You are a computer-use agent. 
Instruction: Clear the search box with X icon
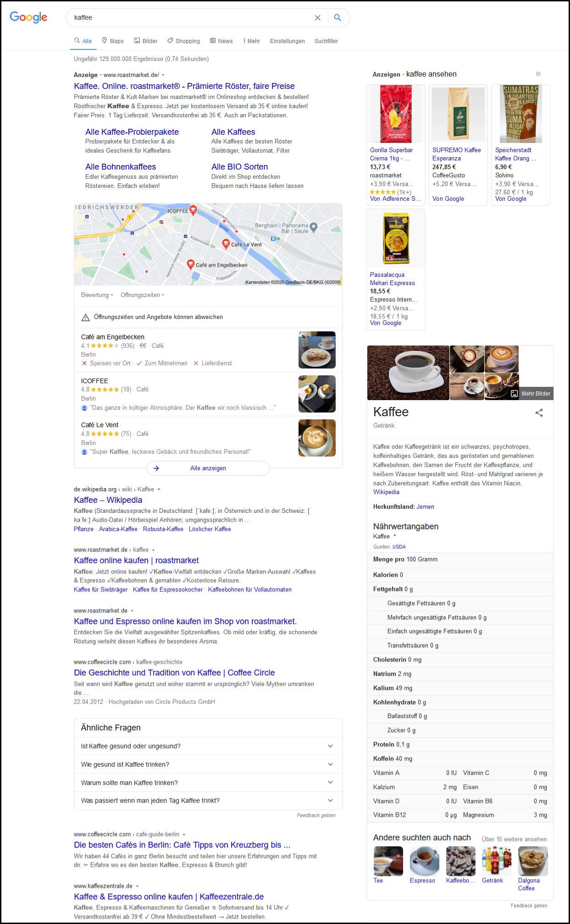tap(317, 17)
